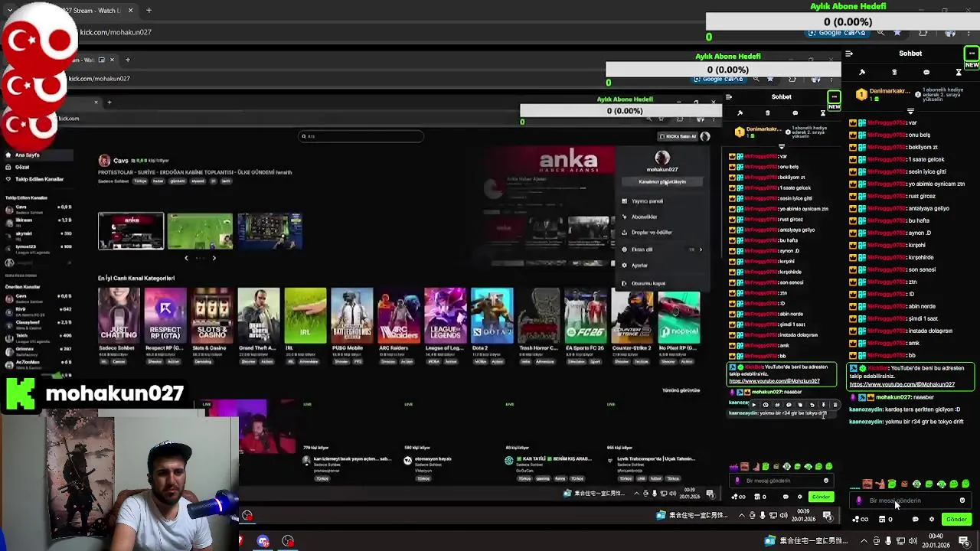The width and height of the screenshot is (980, 551).
Task: Show previous featured stream carousel arrow
Action: 186,258
